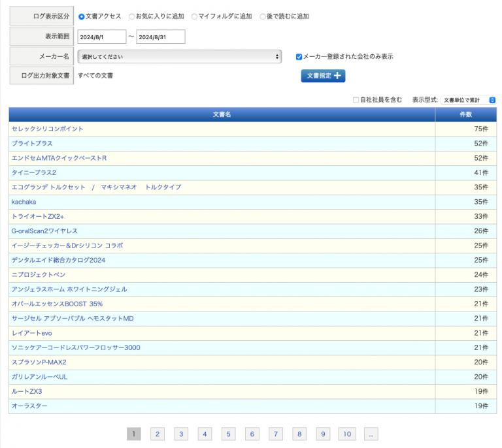Go to page 8

point(299,434)
